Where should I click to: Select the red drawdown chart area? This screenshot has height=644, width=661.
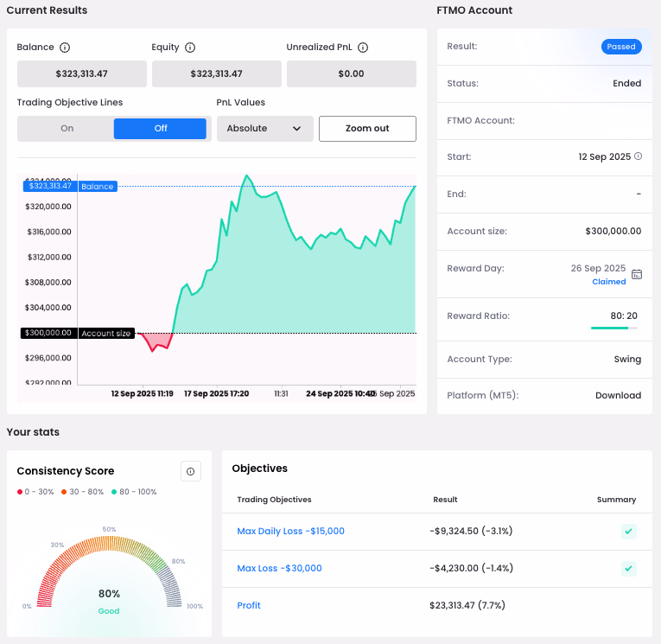click(x=156, y=341)
